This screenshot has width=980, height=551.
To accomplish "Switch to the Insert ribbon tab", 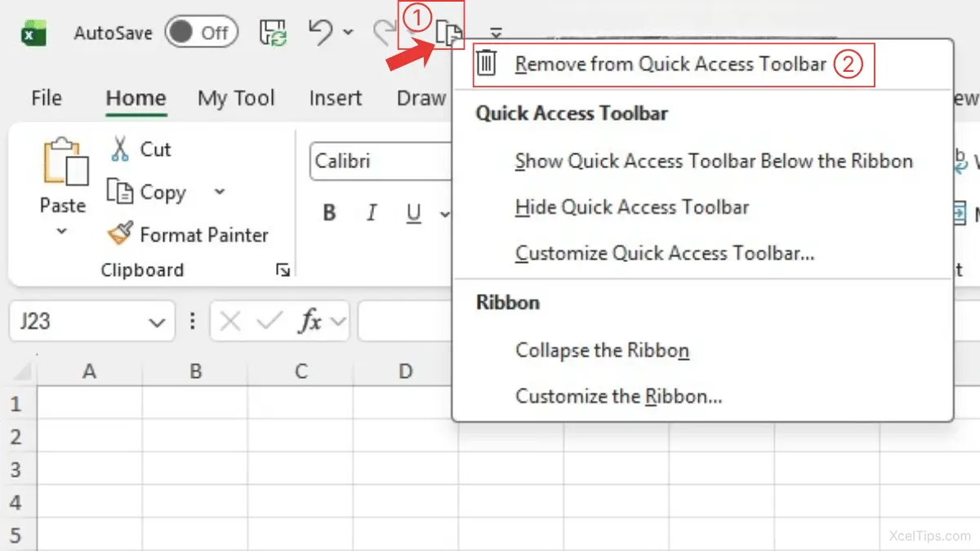I will pyautogui.click(x=335, y=99).
